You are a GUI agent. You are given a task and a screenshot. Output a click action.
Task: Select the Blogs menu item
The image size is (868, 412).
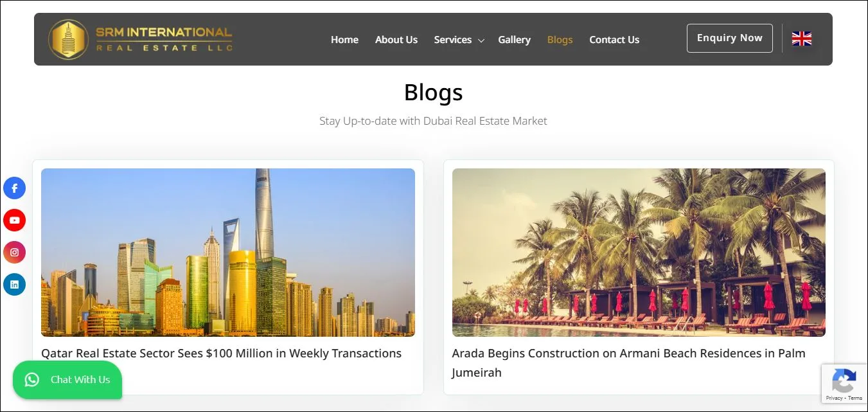560,40
